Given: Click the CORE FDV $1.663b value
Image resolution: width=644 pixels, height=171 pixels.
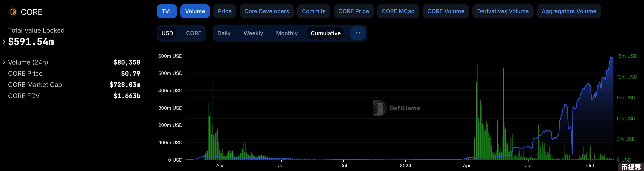Looking at the screenshot, I should click(x=127, y=96).
